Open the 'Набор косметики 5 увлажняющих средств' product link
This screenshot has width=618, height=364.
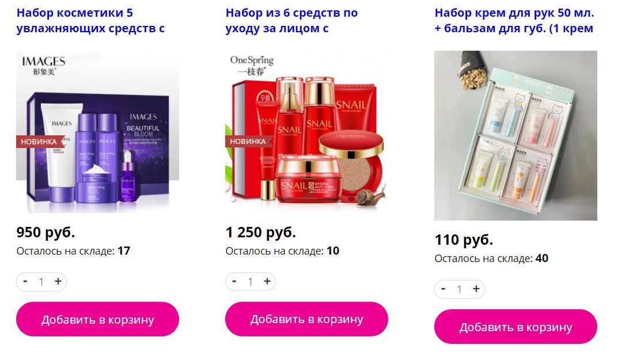[x=90, y=21]
